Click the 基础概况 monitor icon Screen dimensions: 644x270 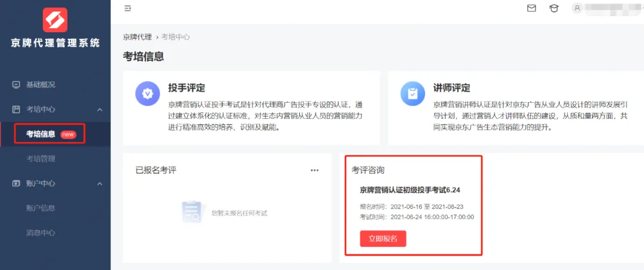pos(17,85)
